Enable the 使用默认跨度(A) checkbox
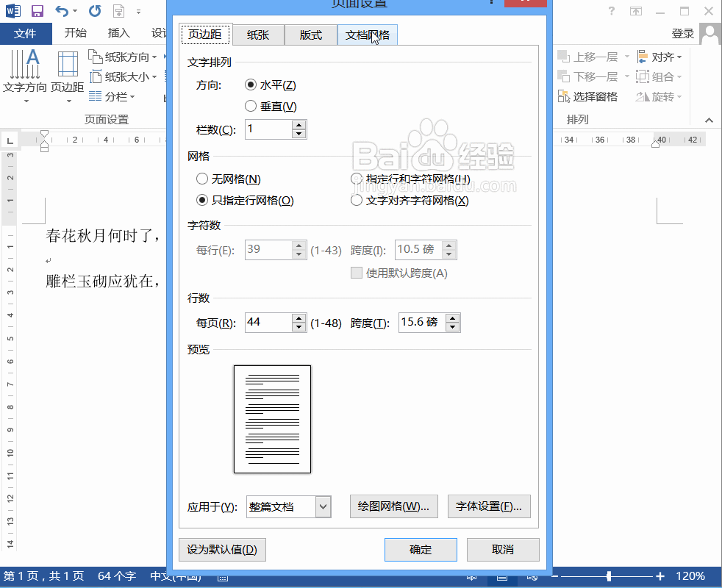The width and height of the screenshot is (722, 588). click(x=356, y=273)
